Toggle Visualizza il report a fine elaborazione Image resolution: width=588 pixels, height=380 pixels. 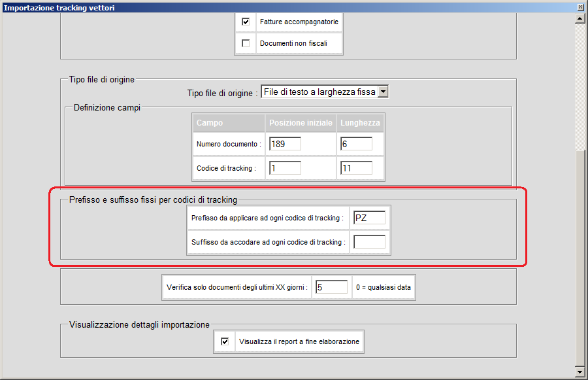[225, 341]
